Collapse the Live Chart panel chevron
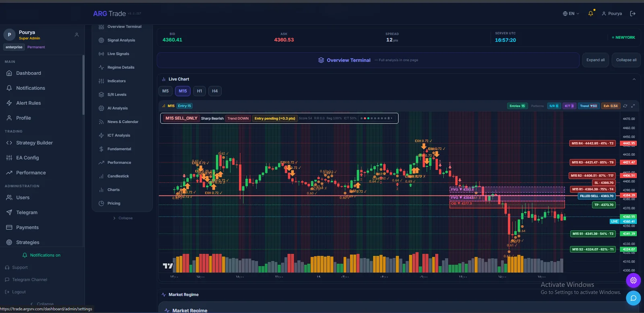The image size is (644, 313). 634,79
